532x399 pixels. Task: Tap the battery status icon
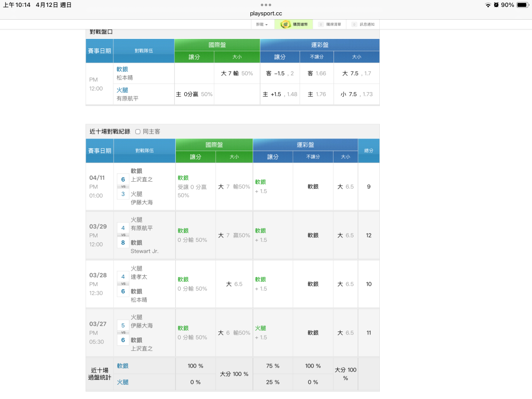(x=523, y=5)
